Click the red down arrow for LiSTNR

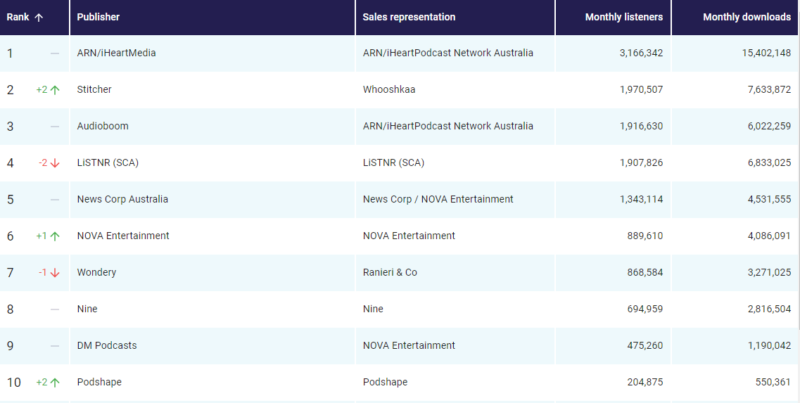tap(55, 163)
